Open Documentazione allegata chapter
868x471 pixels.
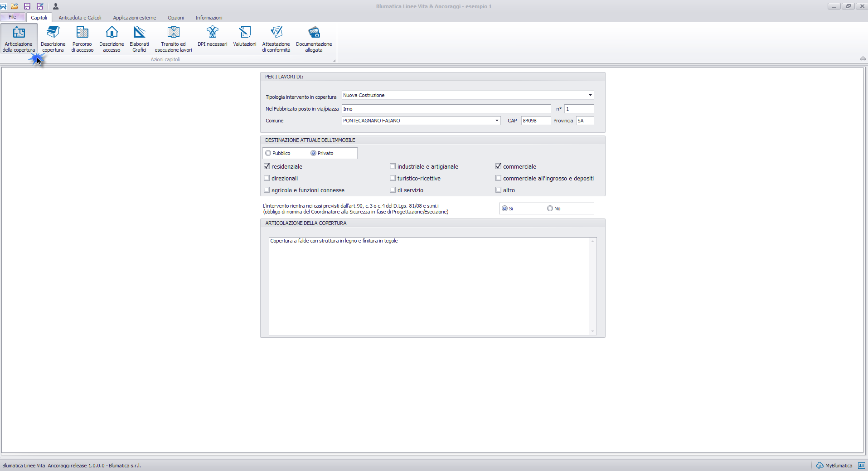tap(314, 39)
